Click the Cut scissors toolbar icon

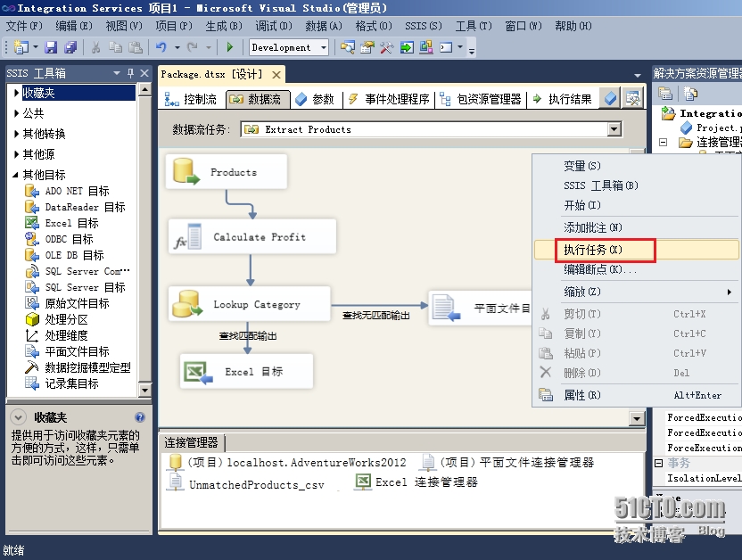(95, 47)
